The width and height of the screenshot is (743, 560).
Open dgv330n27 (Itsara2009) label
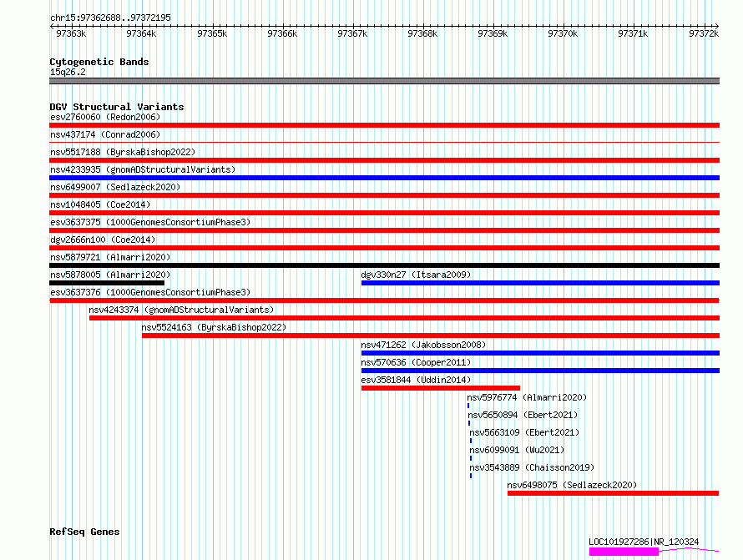416,275
